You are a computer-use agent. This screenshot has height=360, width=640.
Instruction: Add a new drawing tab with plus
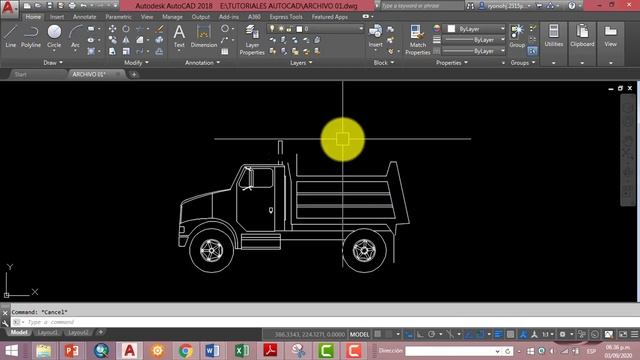point(134,74)
